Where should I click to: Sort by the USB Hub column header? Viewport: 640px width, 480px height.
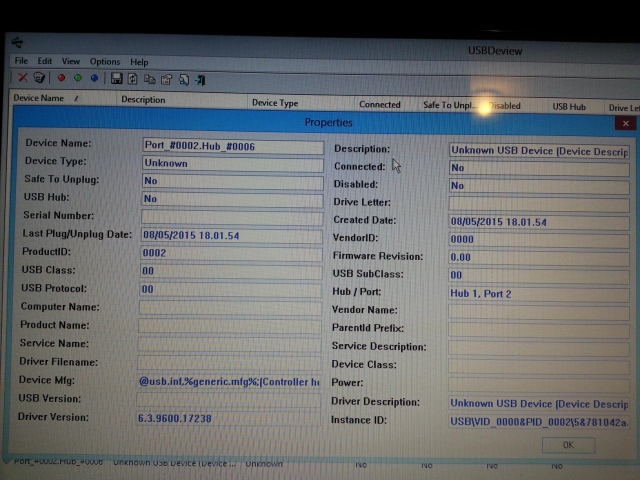pyautogui.click(x=576, y=107)
